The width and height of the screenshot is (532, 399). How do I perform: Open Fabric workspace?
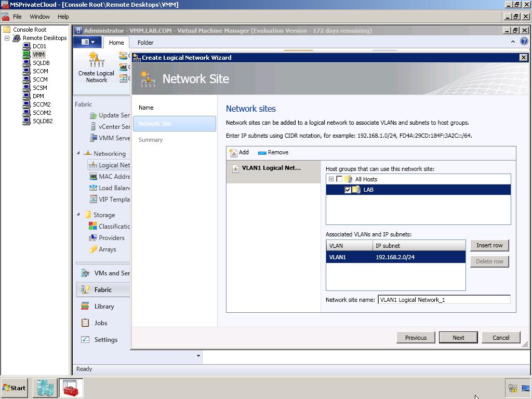(x=103, y=290)
